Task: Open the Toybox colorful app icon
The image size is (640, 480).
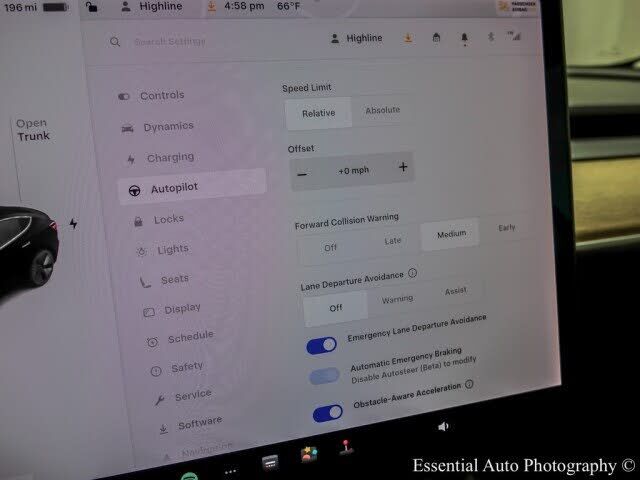Action: 309,454
